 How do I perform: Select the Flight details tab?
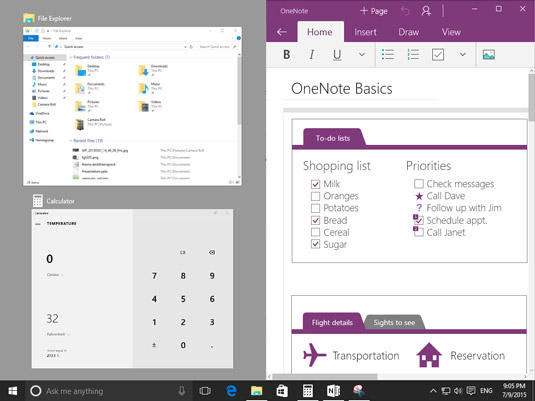[332, 322]
